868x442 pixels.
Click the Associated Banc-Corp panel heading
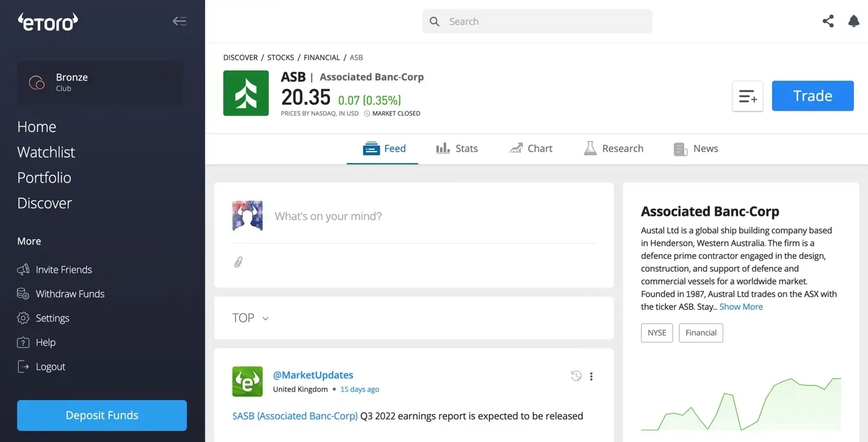(x=710, y=212)
